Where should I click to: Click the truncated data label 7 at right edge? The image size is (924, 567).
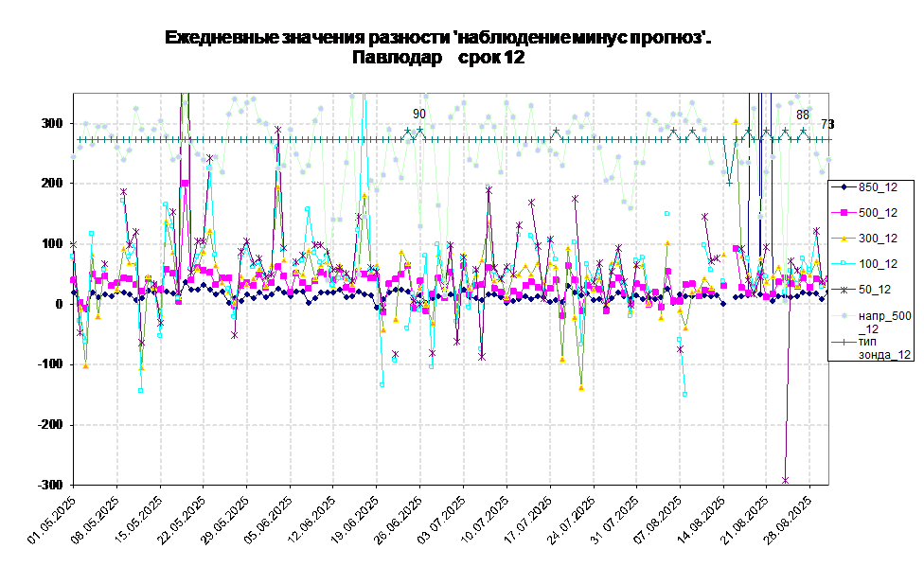(x=824, y=124)
